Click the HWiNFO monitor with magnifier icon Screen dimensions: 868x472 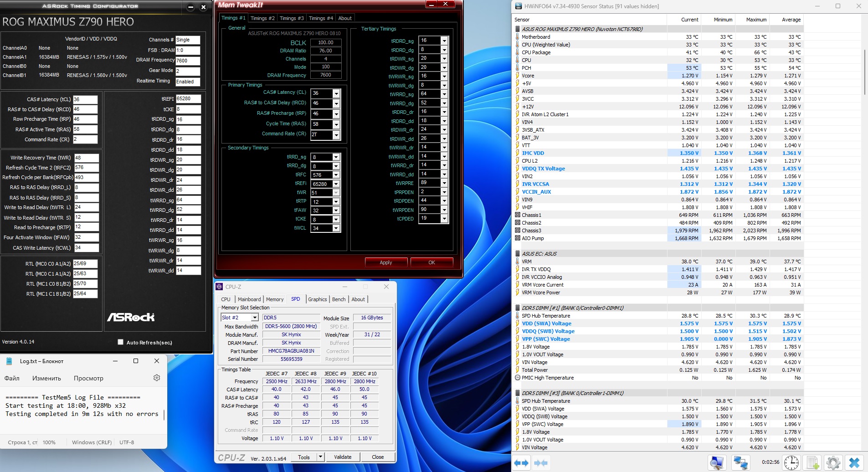(x=717, y=463)
